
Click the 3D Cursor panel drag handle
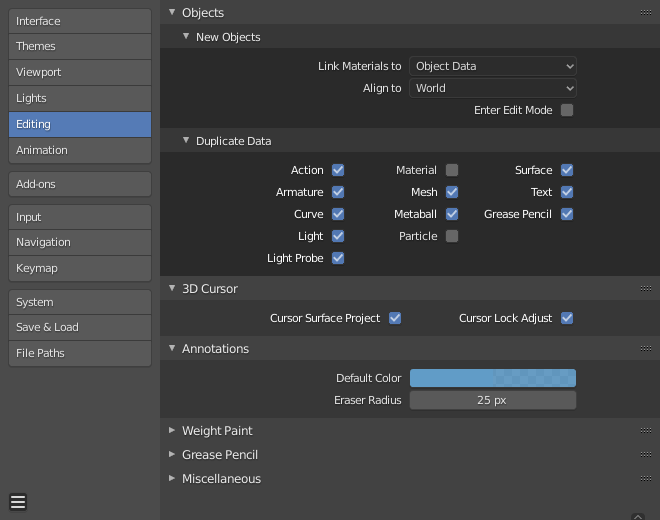pos(646,289)
